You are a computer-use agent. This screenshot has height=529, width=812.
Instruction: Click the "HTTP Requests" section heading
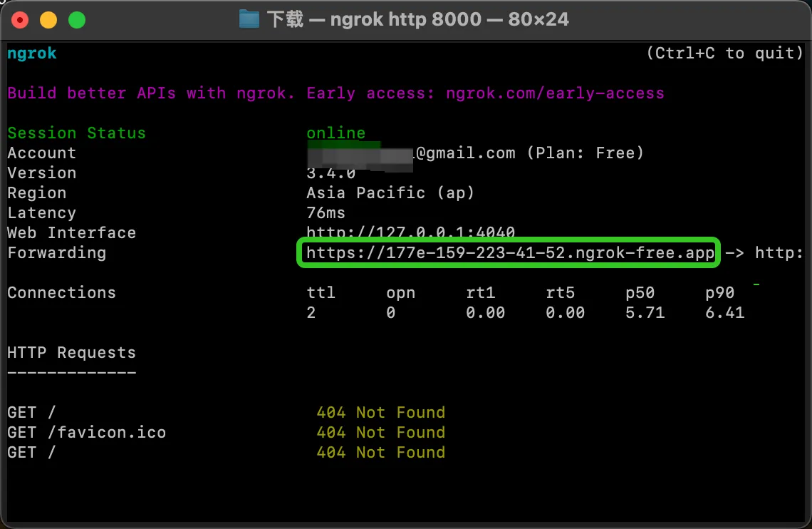tap(71, 353)
